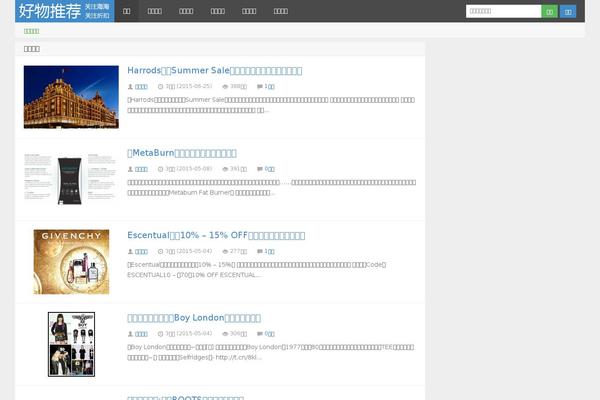The image size is (600, 400).
Task: Click the eye views icon in MetaBurn row
Action: click(x=225, y=169)
